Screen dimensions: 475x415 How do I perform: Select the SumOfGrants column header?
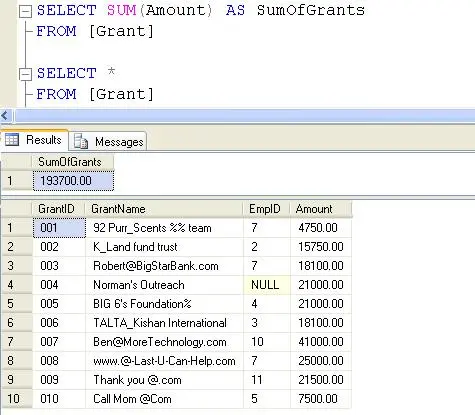point(73,162)
